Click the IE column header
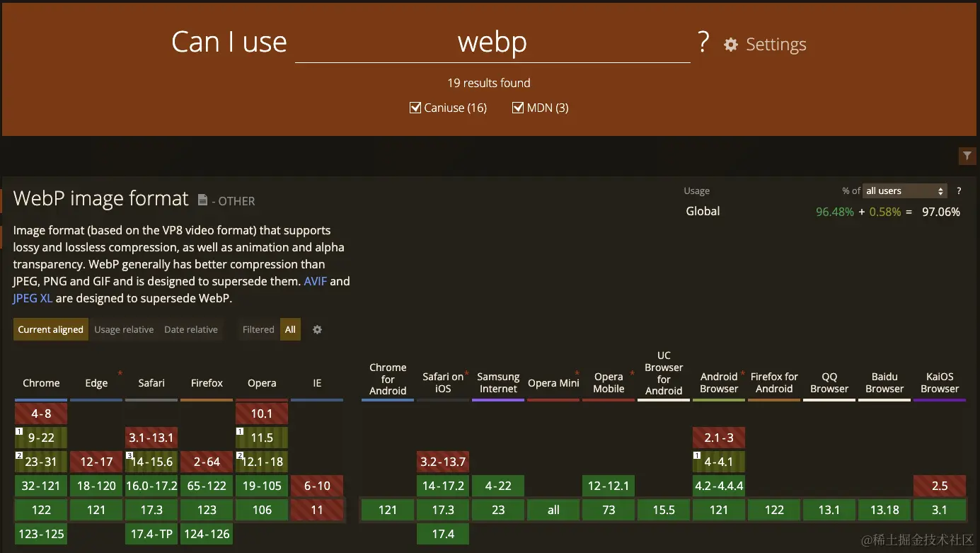The height and width of the screenshot is (553, 980). (317, 383)
